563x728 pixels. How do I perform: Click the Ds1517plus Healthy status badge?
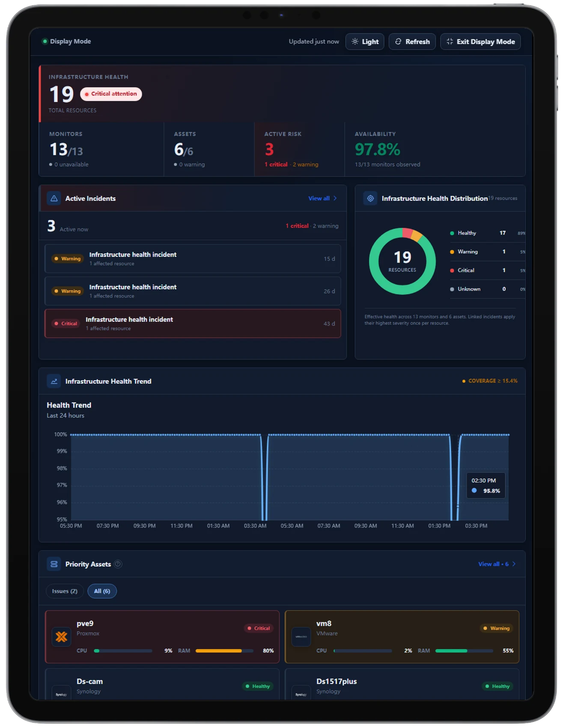click(x=497, y=686)
